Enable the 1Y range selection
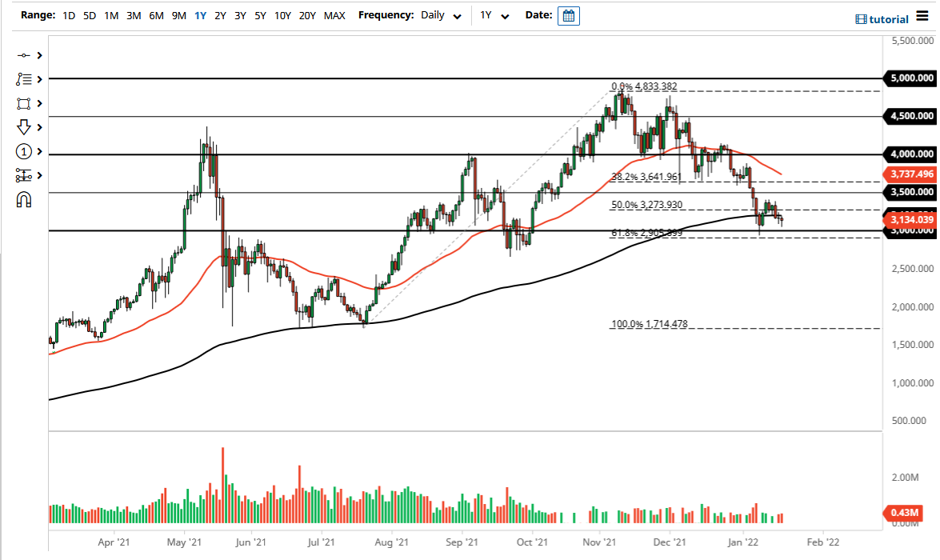940x560 pixels. point(200,15)
